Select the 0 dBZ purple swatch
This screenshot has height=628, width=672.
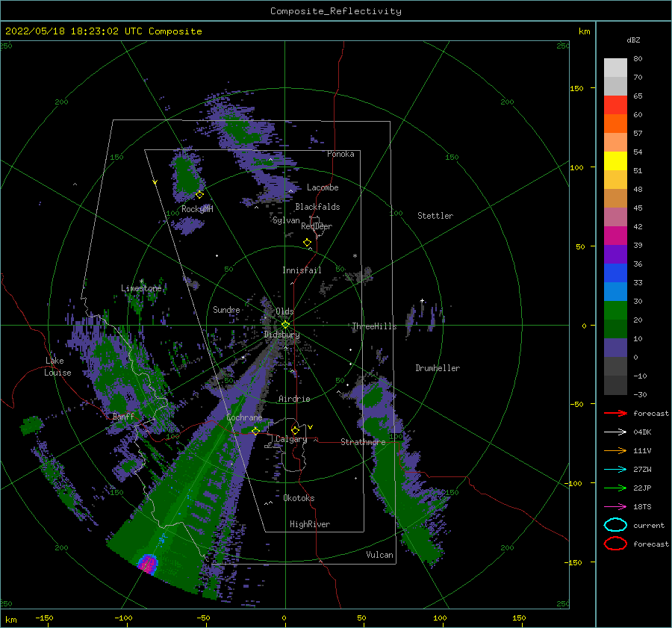tap(615, 347)
